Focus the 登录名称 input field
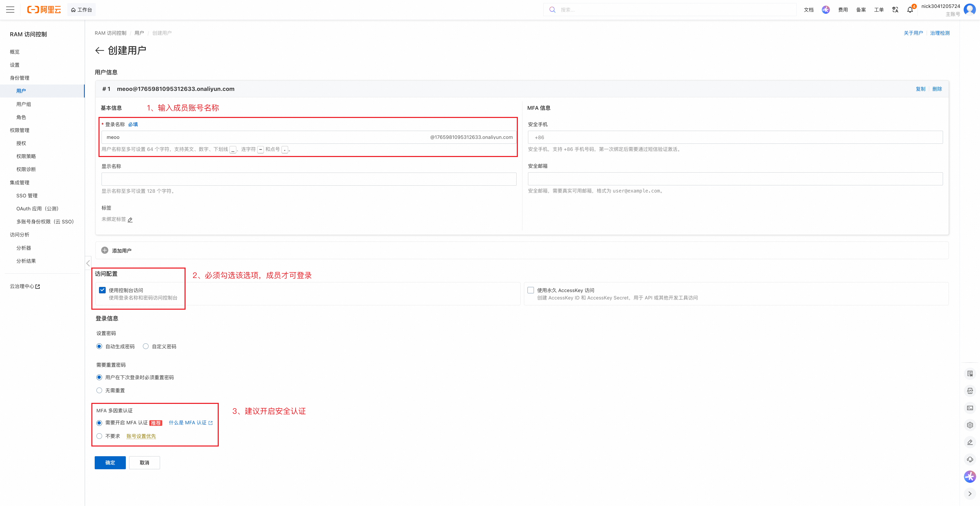The height and width of the screenshot is (506, 980). point(309,137)
